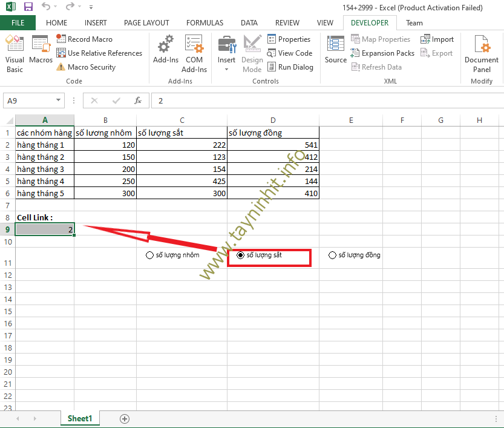Expand the Insert controls dropdown
Image resolution: width=504 pixels, height=428 pixels.
pyautogui.click(x=227, y=69)
